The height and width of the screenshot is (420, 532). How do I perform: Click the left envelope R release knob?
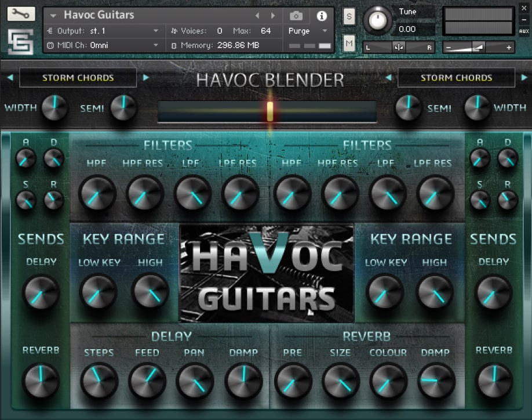pos(54,200)
